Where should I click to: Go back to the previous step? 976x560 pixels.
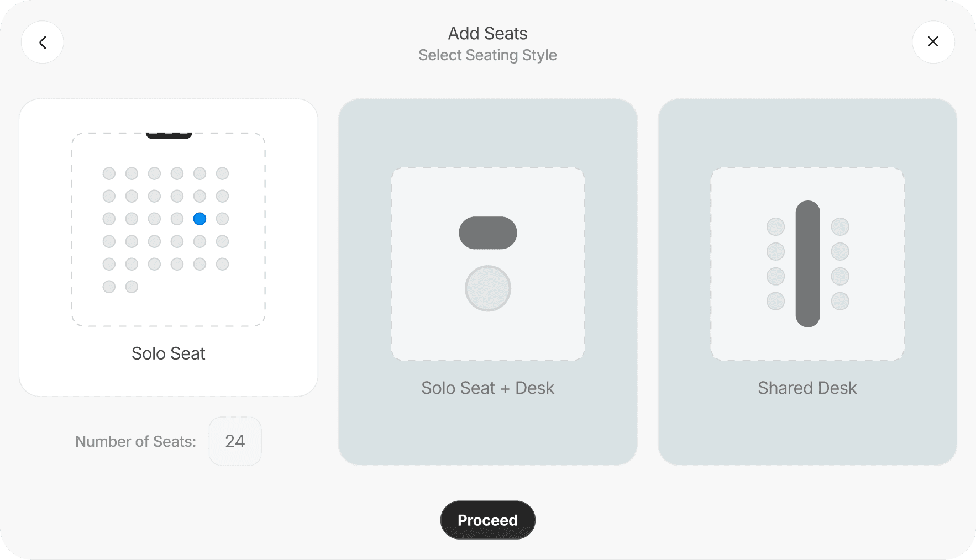pyautogui.click(x=42, y=42)
